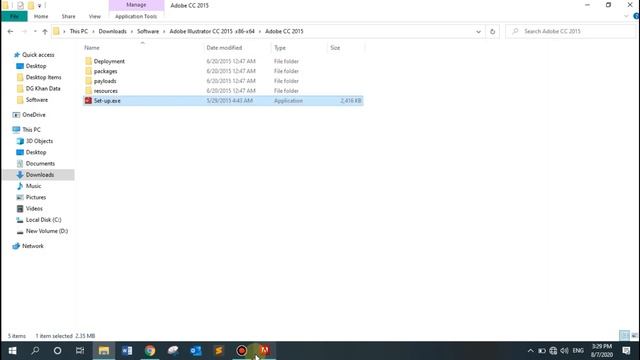Viewport: 640px width, 360px height.
Task: Open Quick Access Toolbar customize dropdown
Action: pos(40,6)
